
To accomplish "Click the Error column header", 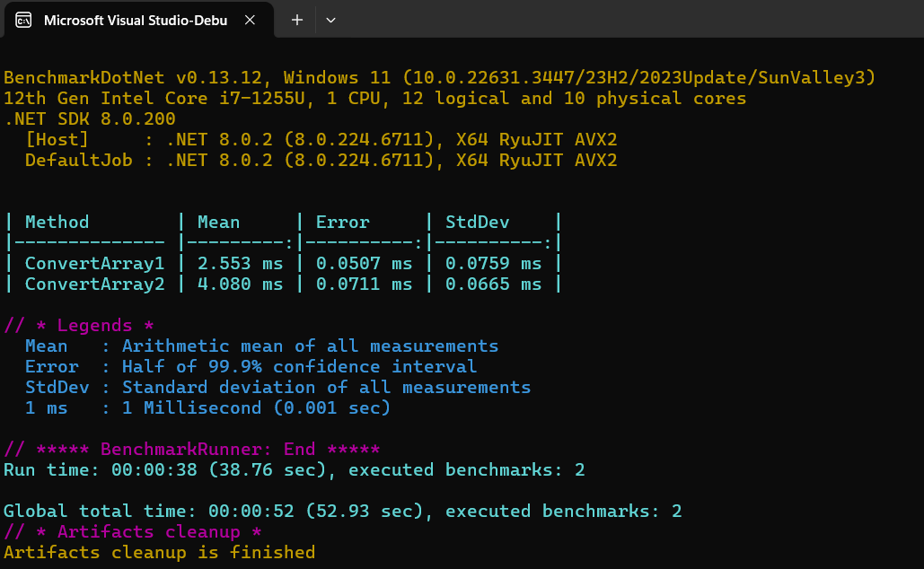I will [x=342, y=222].
